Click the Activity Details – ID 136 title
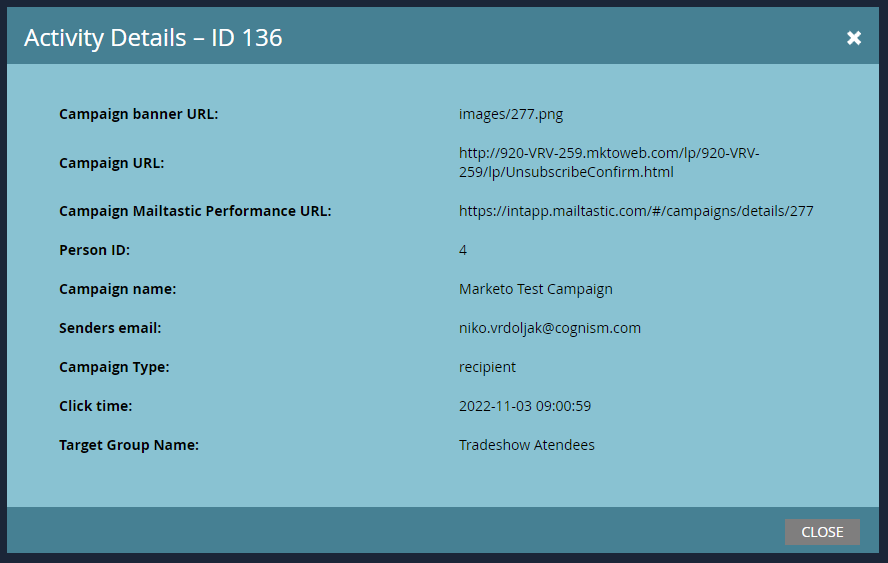The image size is (888, 563). (153, 38)
